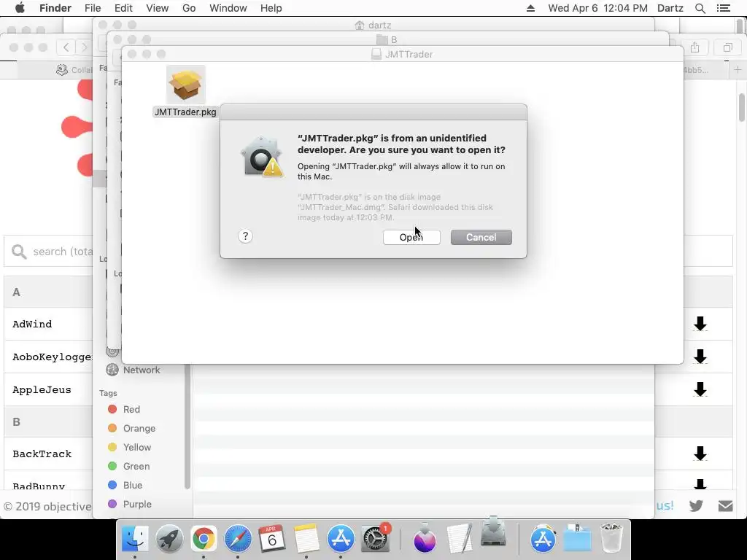This screenshot has height=560, width=747.
Task: Download the AoboKeylogger sample via arrow
Action: click(x=700, y=357)
